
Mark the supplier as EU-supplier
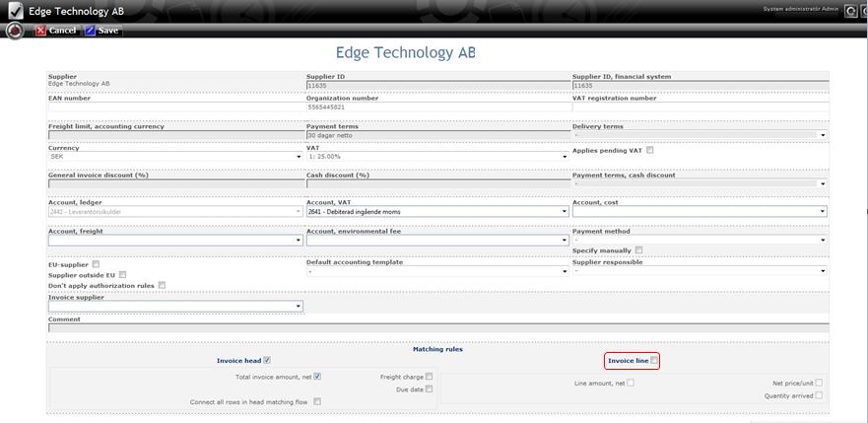[x=96, y=264]
